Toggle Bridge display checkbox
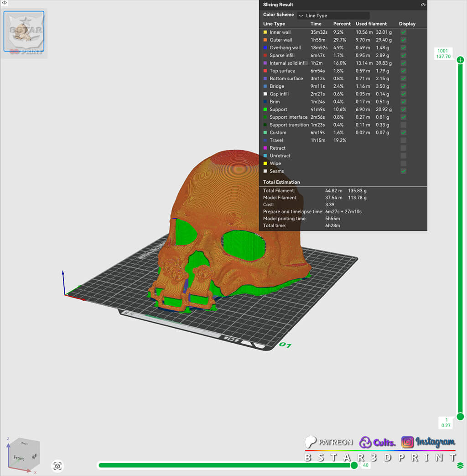This screenshot has width=467, height=476. click(403, 86)
